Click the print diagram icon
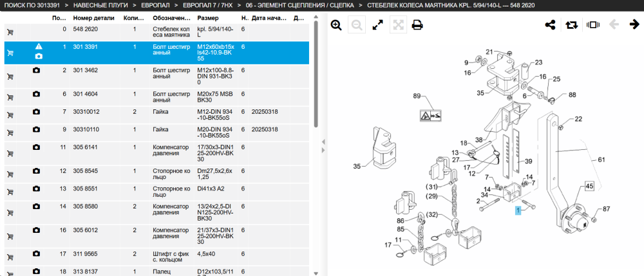This screenshot has width=644, height=276. point(418,25)
